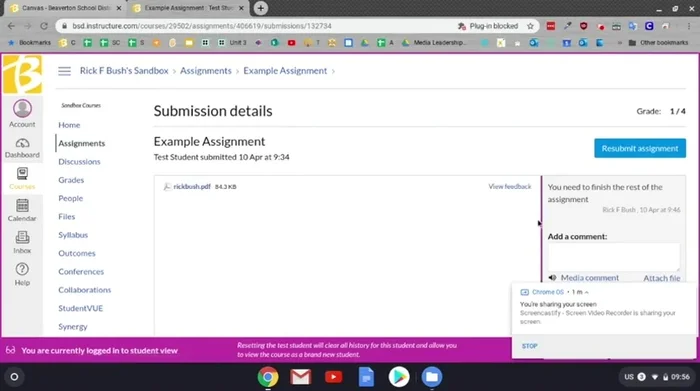The width and height of the screenshot is (700, 391).
Task: Bookmark this page with star icon
Action: (530, 26)
